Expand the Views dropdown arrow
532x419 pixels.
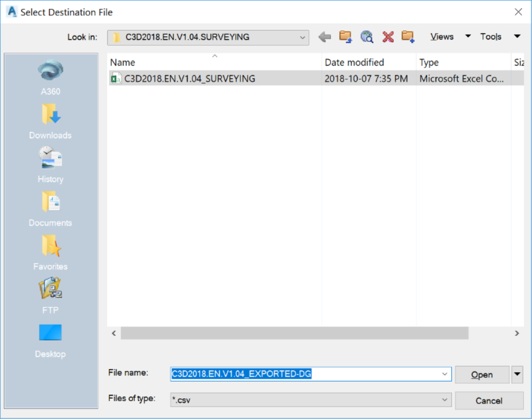pos(468,36)
